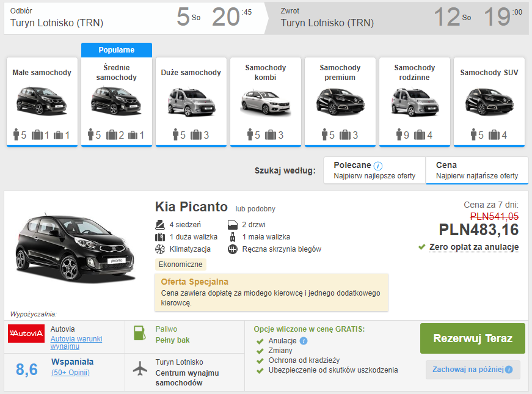Open the 50+ Opinii reviews link
The width and height of the screenshot is (532, 394).
pos(71,373)
